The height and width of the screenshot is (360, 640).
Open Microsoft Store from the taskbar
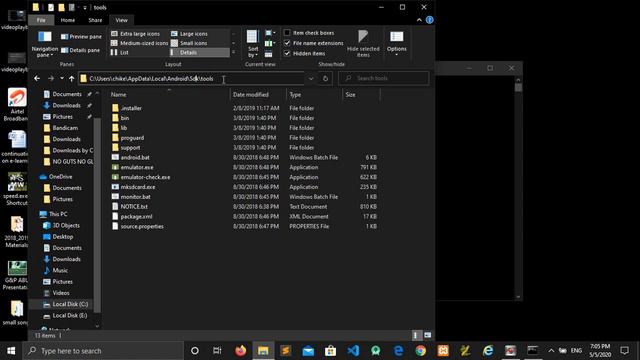point(330,351)
